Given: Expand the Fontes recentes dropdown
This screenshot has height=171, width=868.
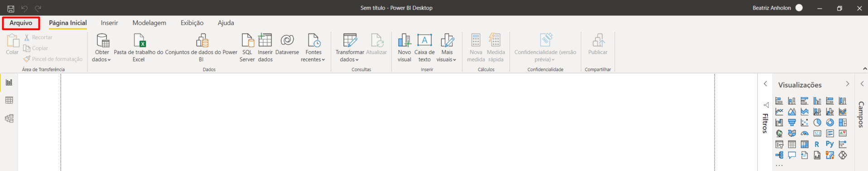Looking at the screenshot, I should coord(313,48).
